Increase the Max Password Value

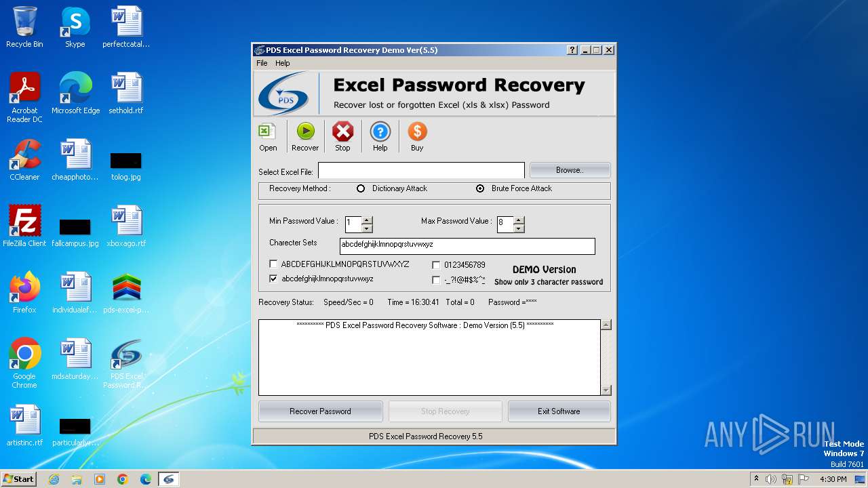(x=519, y=220)
